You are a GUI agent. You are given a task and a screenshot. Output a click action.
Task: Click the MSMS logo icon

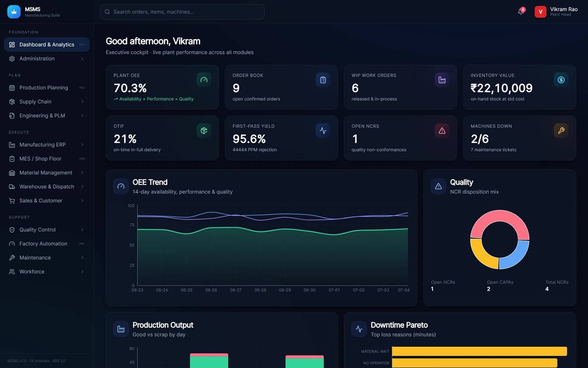click(x=14, y=12)
